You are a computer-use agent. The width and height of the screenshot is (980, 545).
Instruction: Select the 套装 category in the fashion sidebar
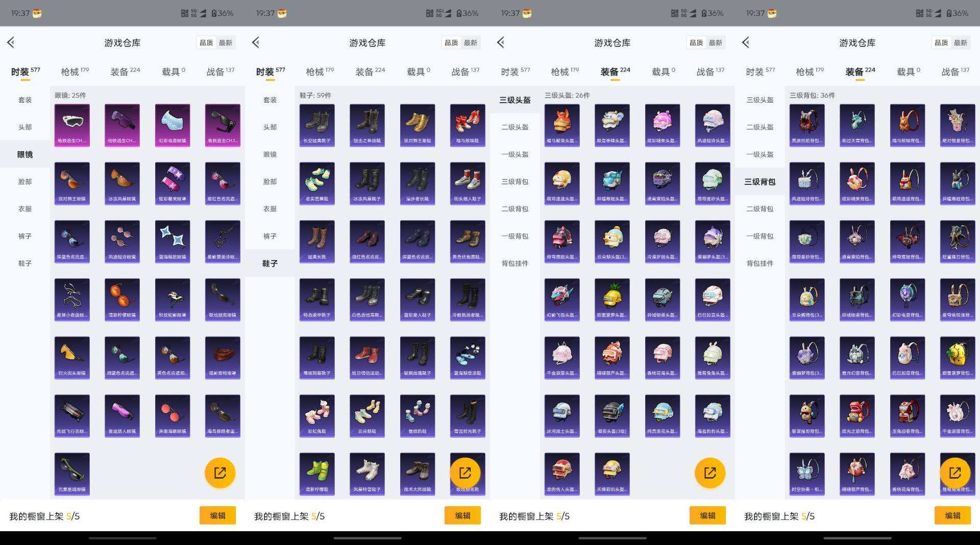(x=24, y=100)
